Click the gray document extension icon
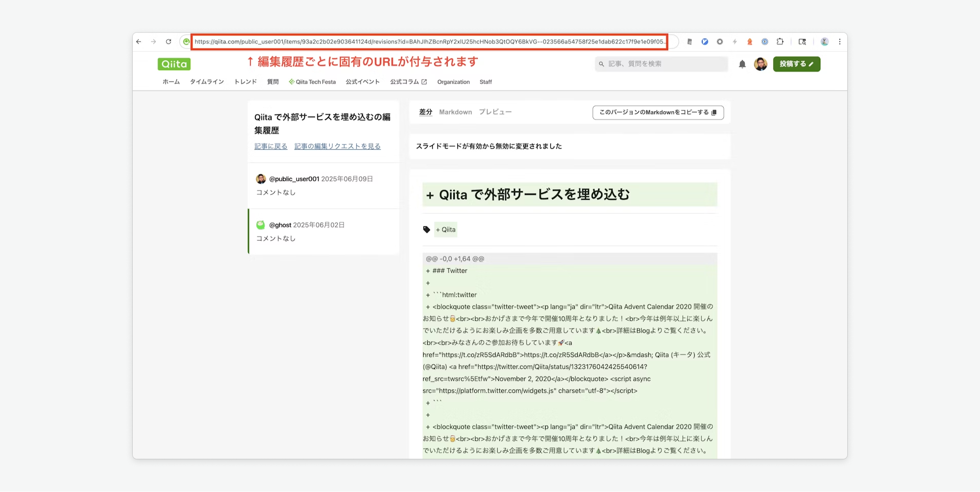 coord(690,42)
